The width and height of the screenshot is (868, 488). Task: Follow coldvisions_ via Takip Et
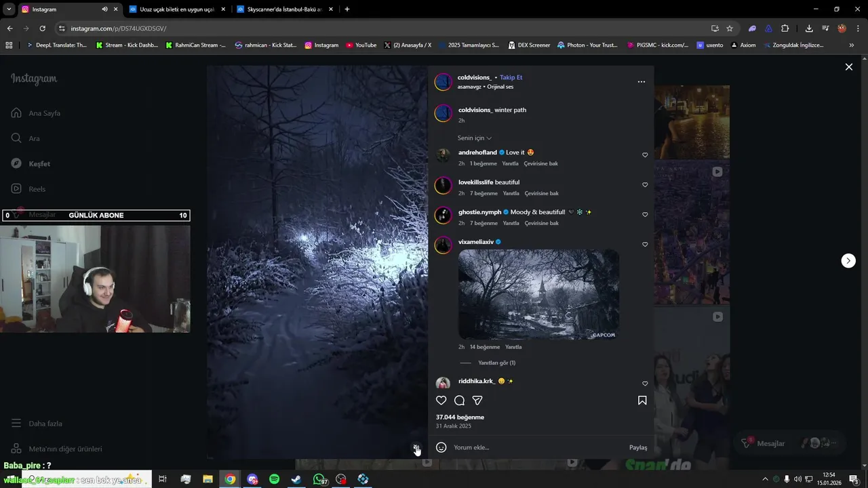point(511,77)
